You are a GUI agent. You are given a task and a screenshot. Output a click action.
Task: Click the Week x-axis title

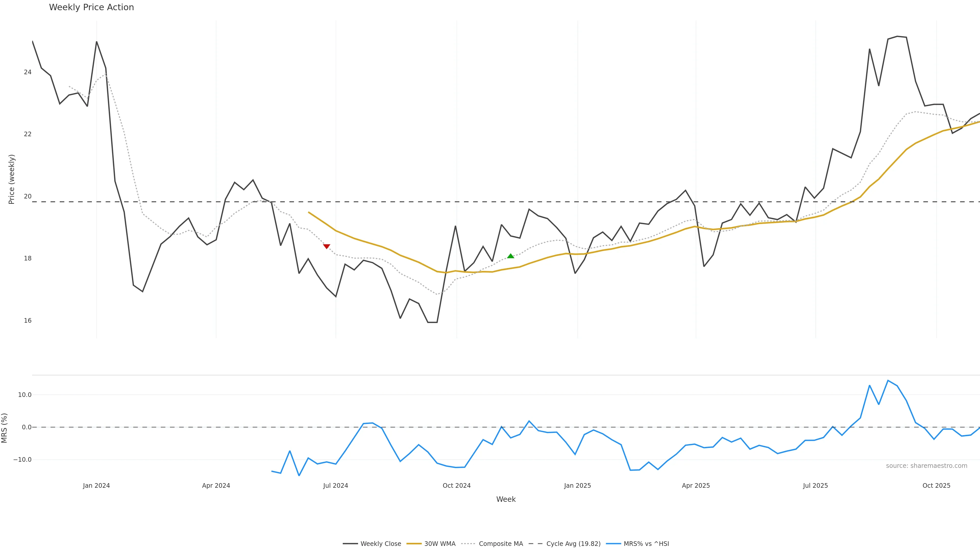click(x=506, y=499)
